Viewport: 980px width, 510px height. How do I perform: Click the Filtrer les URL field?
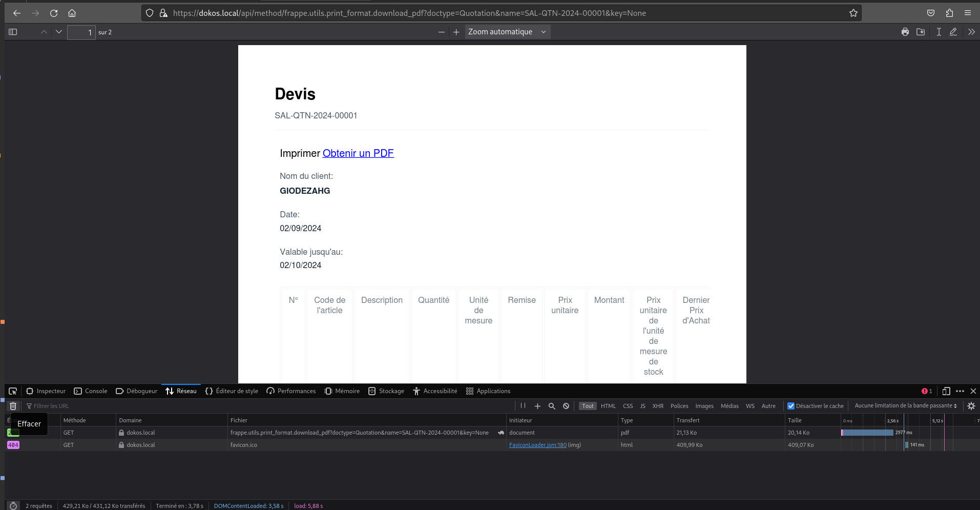point(269,406)
